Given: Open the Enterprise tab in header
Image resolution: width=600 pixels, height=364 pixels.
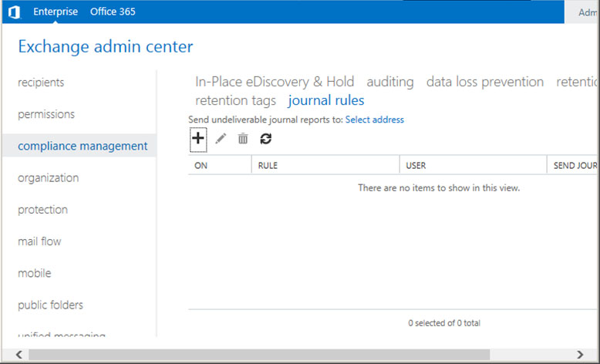Looking at the screenshot, I should pos(56,12).
